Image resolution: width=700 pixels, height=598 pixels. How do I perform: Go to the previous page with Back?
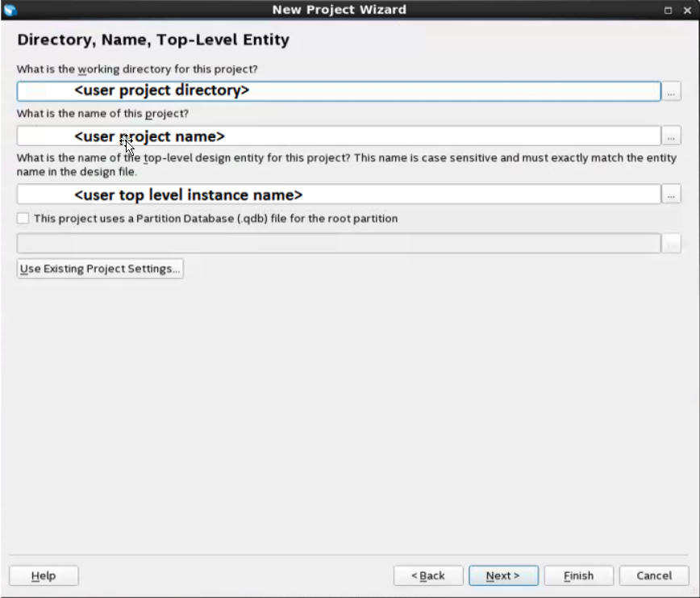[428, 575]
